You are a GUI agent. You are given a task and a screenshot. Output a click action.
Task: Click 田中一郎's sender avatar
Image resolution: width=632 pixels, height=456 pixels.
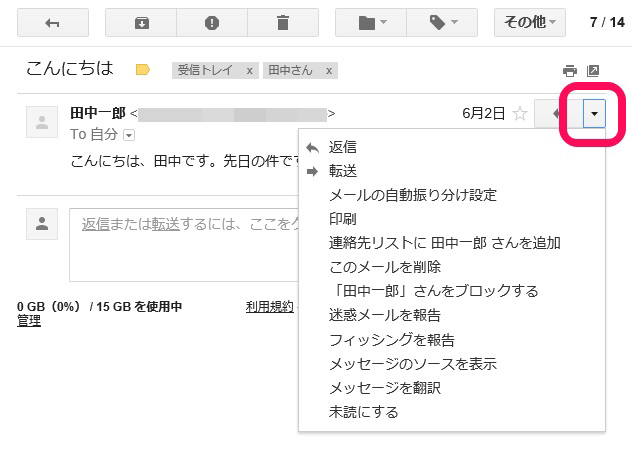click(x=42, y=123)
